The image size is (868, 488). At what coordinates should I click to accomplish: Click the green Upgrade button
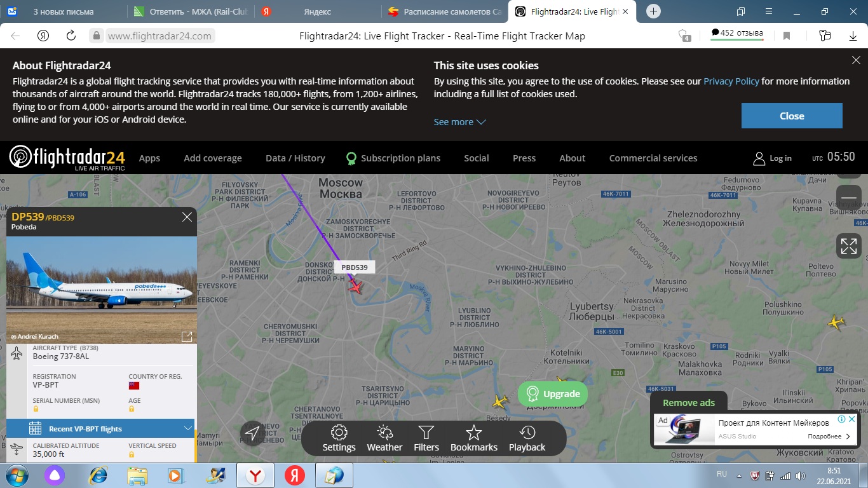[553, 394]
